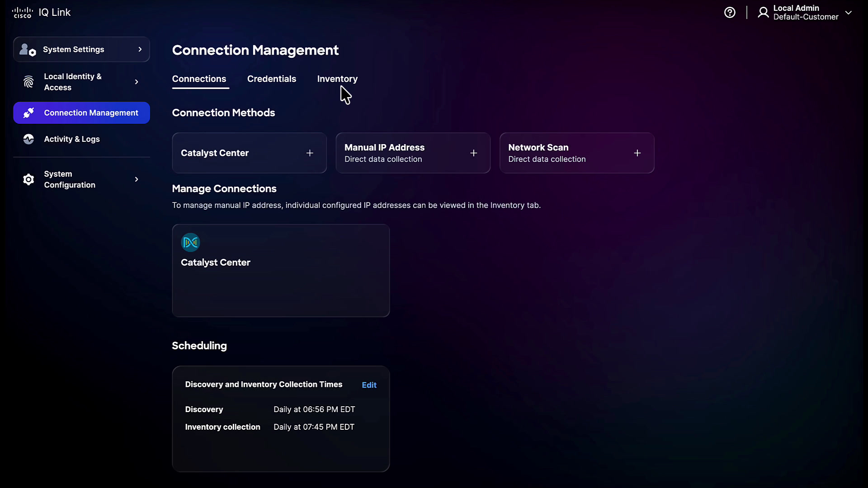Image resolution: width=868 pixels, height=488 pixels.
Task: Click the System Settings user-gear icon
Action: click(x=28, y=49)
